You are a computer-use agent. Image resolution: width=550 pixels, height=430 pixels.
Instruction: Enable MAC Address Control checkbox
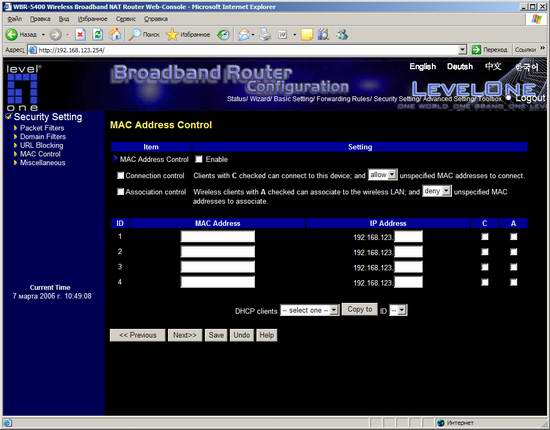[199, 159]
